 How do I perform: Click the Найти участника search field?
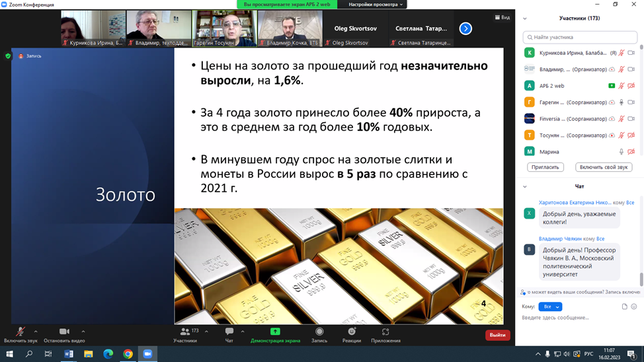coord(580,38)
